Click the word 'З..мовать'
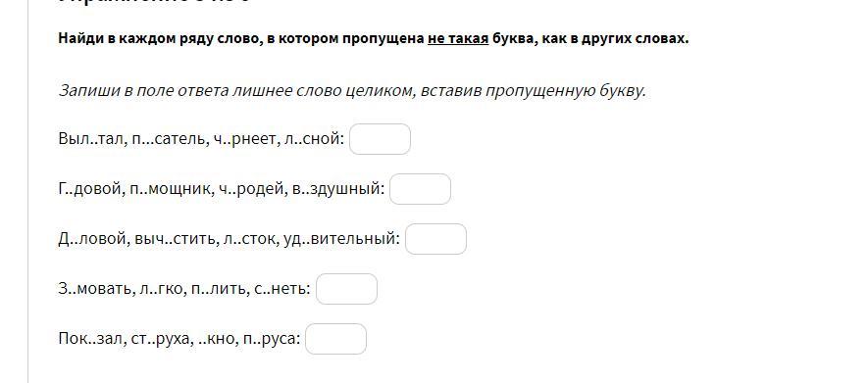 pos(93,289)
